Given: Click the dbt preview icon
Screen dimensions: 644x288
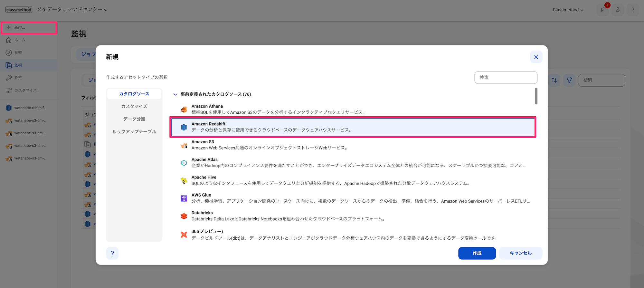Looking at the screenshot, I should 184,235.
